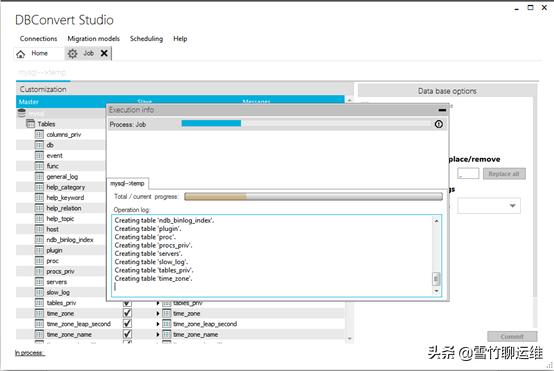Viewport: 554px width, 371px height.
Task: Uncheck the time_zone table checkbox
Action: (127, 313)
